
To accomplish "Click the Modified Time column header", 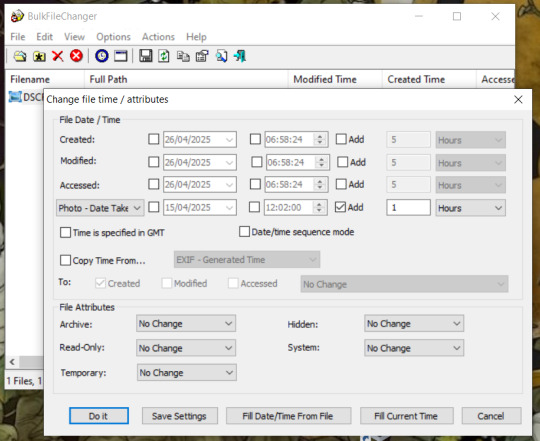I will [335, 79].
